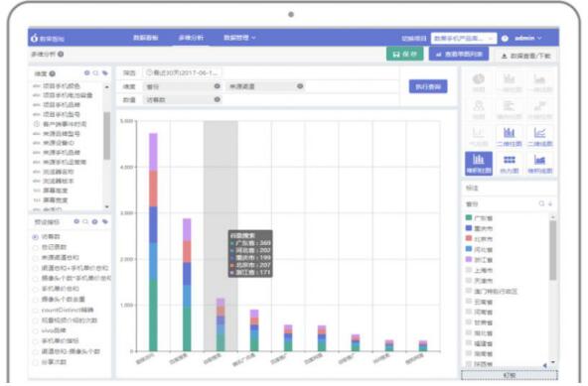Screen dimensions: 588x386
Task: Click the search icon in metrics panel header
Action: 85,222
